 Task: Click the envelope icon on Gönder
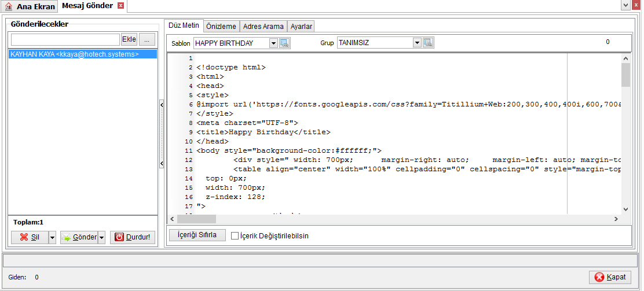(x=67, y=237)
